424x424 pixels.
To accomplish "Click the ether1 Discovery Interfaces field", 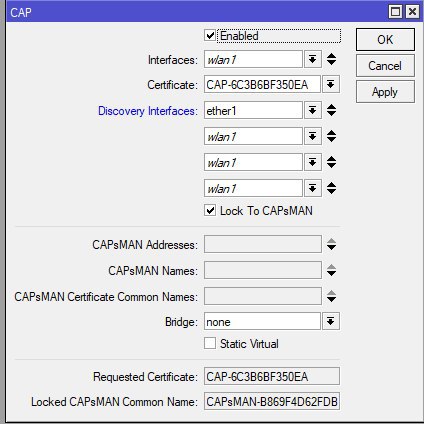I will [253, 110].
